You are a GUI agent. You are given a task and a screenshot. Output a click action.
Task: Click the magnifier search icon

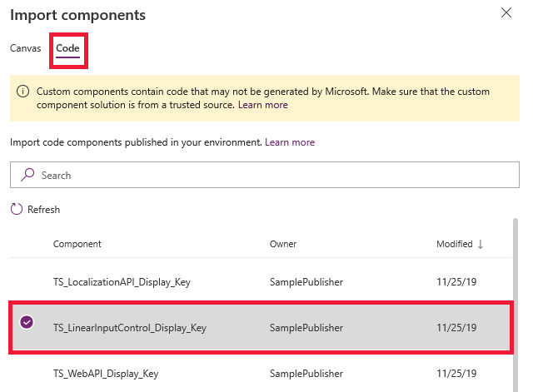[27, 175]
